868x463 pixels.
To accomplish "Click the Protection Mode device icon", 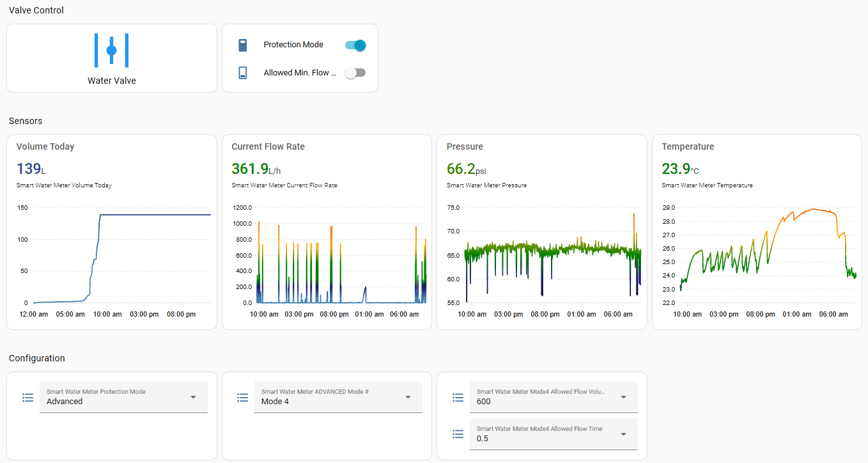I will 242,45.
